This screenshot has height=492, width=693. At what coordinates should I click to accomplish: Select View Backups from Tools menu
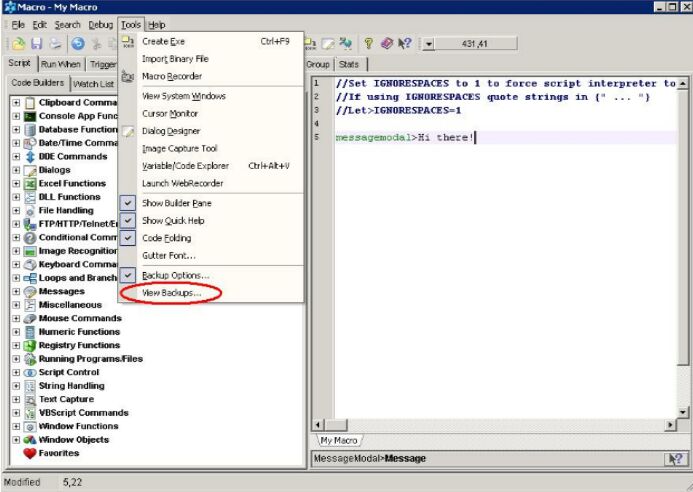pyautogui.click(x=171, y=293)
